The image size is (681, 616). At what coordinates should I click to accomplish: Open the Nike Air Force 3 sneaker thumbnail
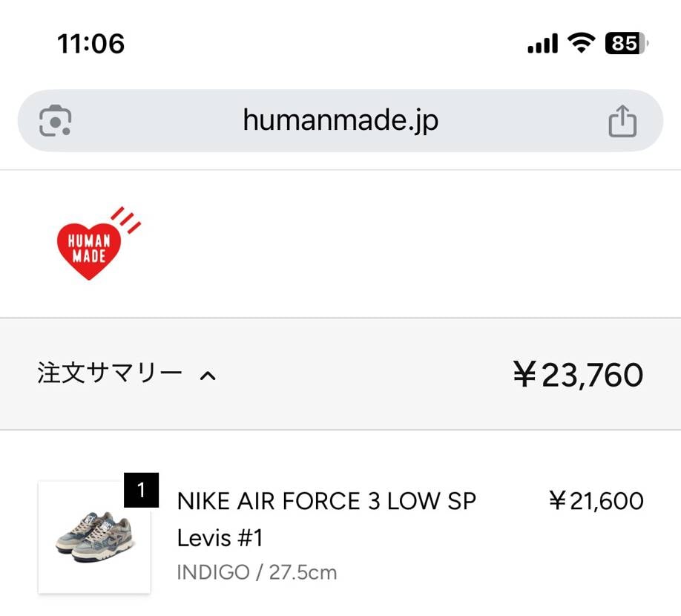pos(94,537)
